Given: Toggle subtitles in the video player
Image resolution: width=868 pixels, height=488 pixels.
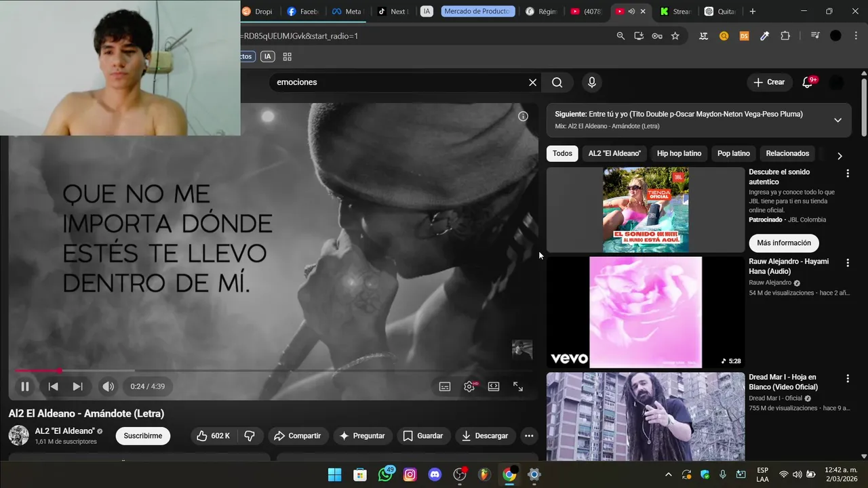Looking at the screenshot, I should click(x=445, y=386).
